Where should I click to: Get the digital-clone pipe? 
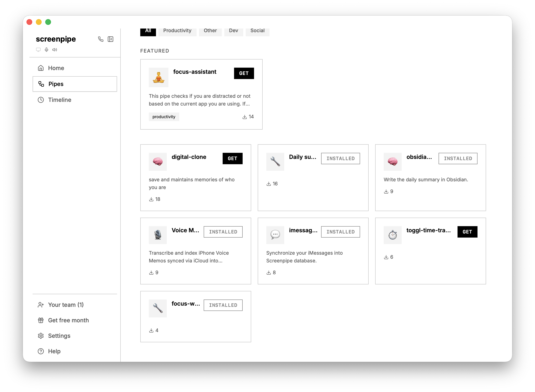tap(232, 159)
